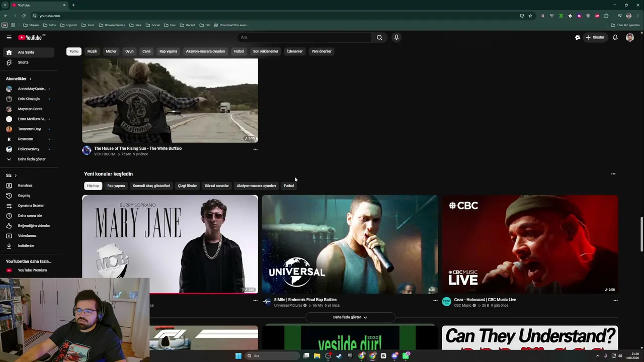Select the Çizgi filmler topic chip
644x362 pixels.
click(187, 186)
